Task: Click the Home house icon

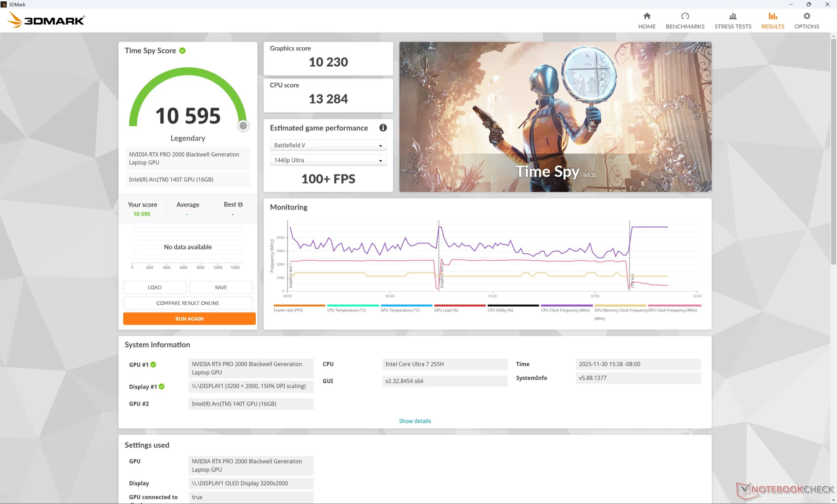Action: (646, 16)
